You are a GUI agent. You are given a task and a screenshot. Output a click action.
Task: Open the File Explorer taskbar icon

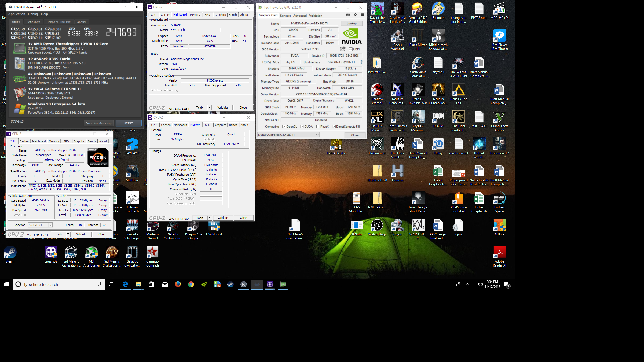[x=138, y=284]
